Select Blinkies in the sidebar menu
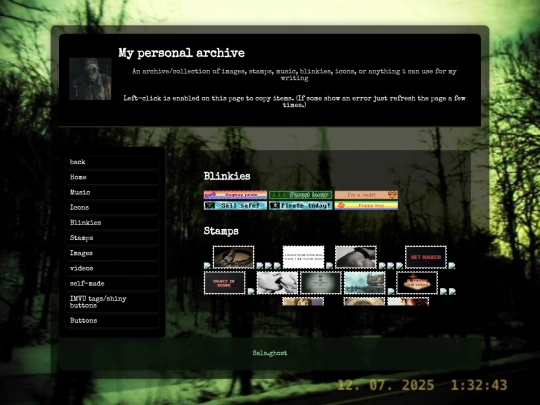Viewport: 540px width, 405px height. tap(112, 222)
